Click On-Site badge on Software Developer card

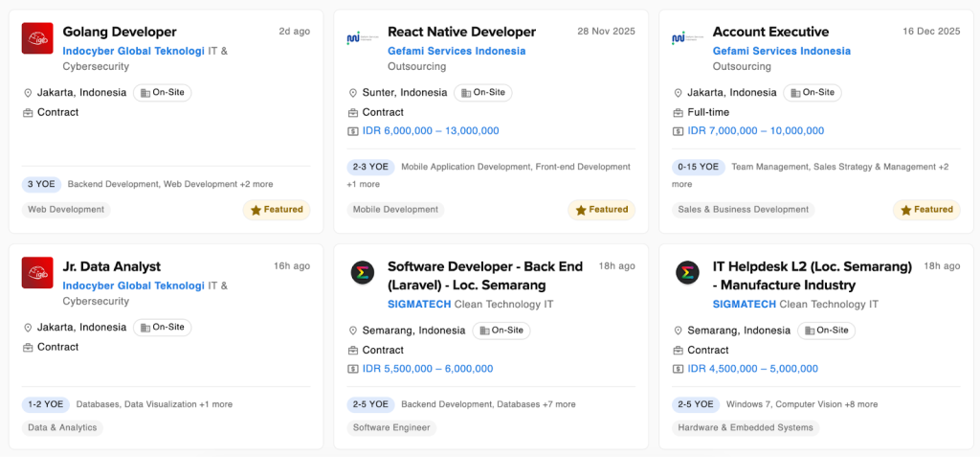(x=501, y=331)
